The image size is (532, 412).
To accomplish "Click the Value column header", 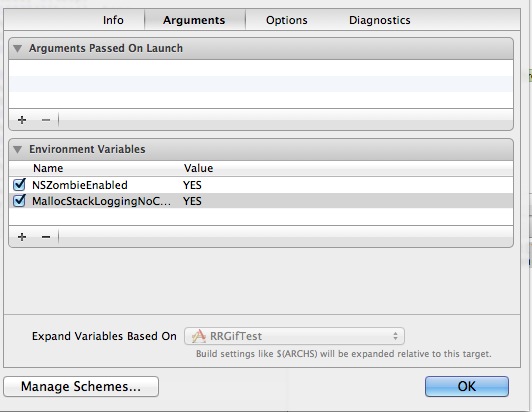I will (198, 168).
